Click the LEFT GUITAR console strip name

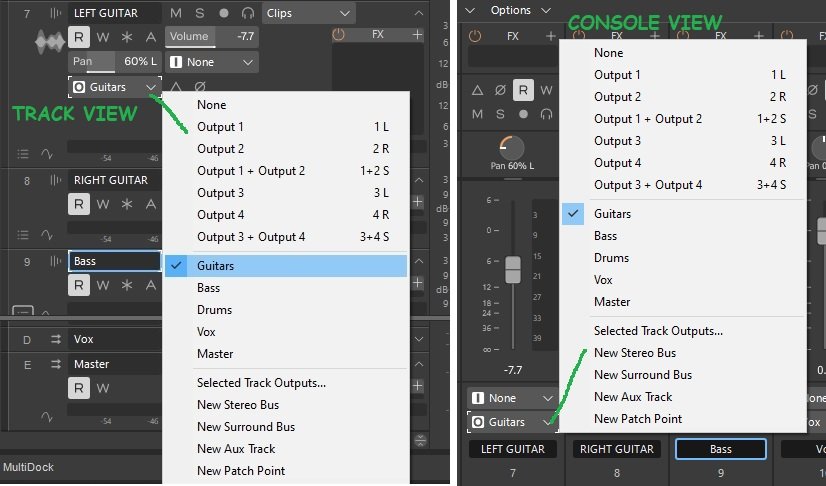(x=511, y=450)
